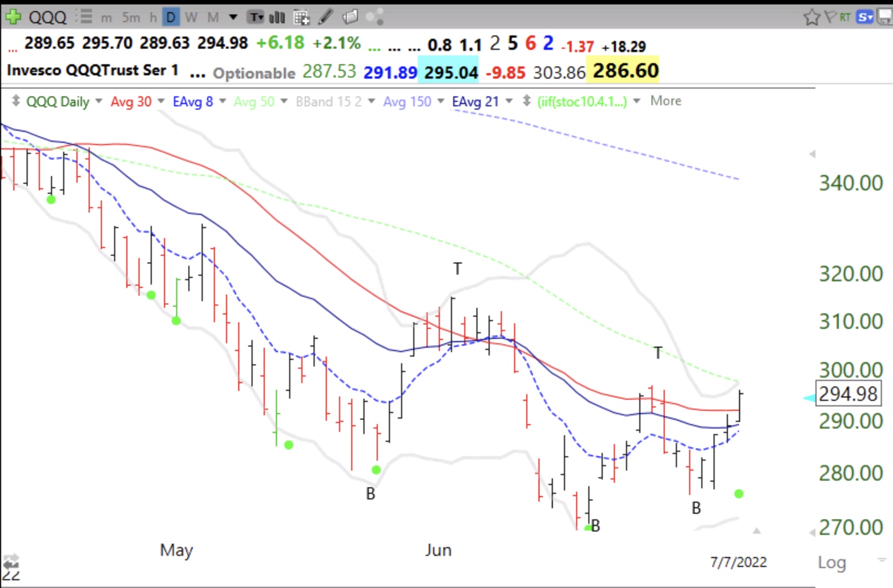Open the T chart-template dropdown icon
Screen dimensions: 893x588
(255, 17)
